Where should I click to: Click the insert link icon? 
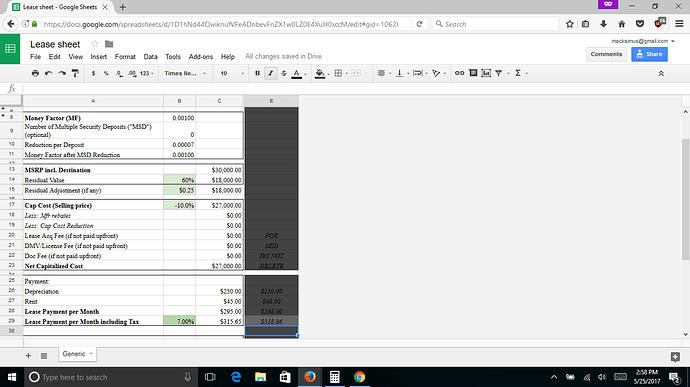tap(459, 73)
